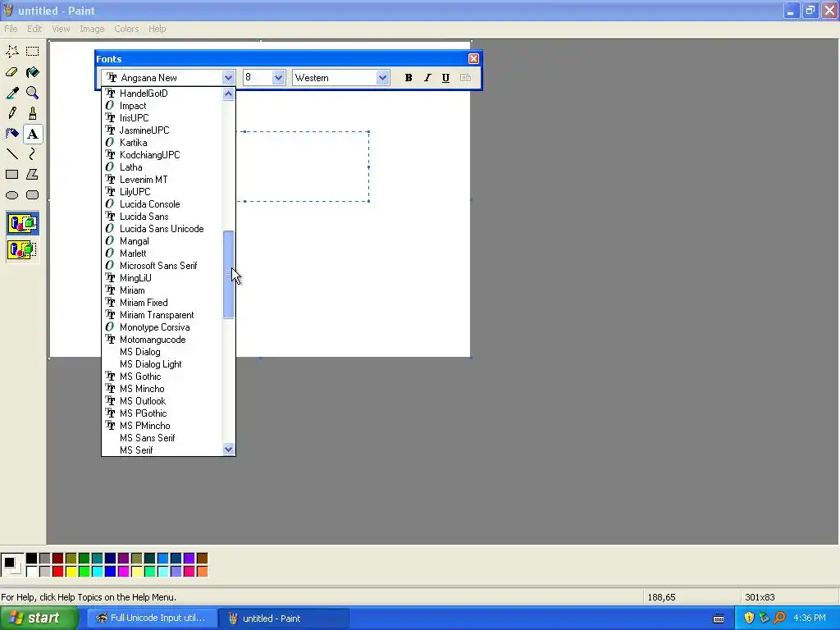Click the orange magnifier tray icon
Viewport: 840px width, 630px height.
point(779,619)
